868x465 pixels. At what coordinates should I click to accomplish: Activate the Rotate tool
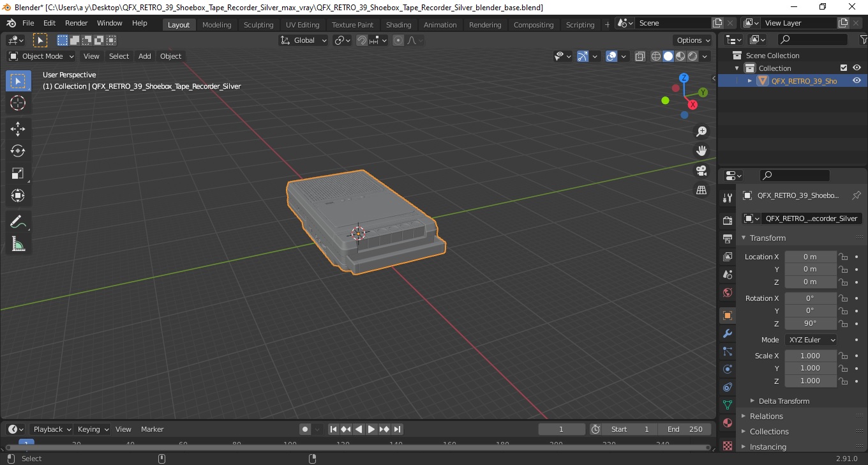[x=18, y=151]
